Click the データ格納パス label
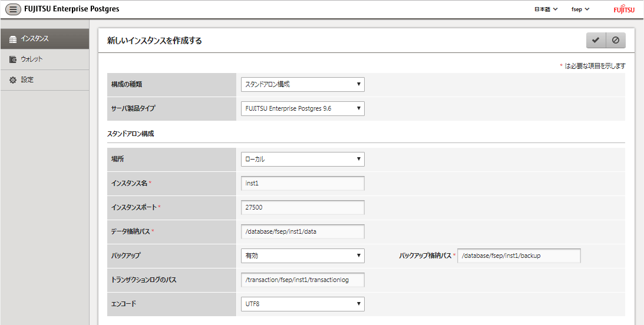This screenshot has height=325, width=644. tap(130, 231)
